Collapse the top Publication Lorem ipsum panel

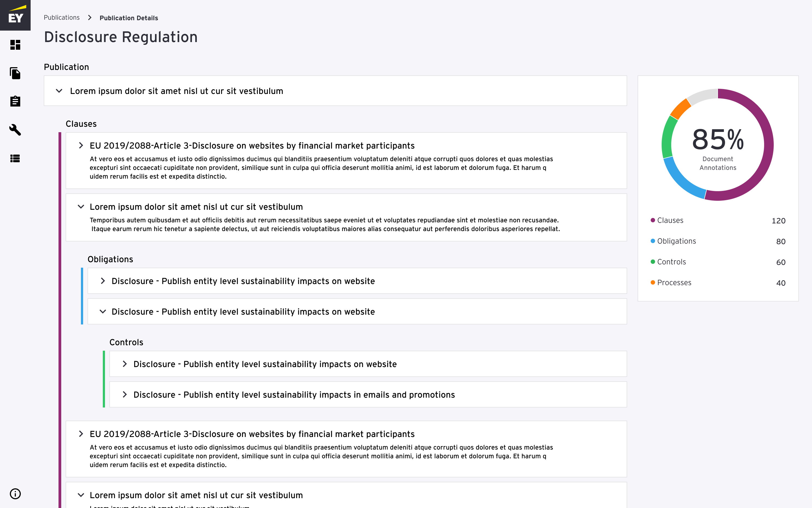click(59, 91)
